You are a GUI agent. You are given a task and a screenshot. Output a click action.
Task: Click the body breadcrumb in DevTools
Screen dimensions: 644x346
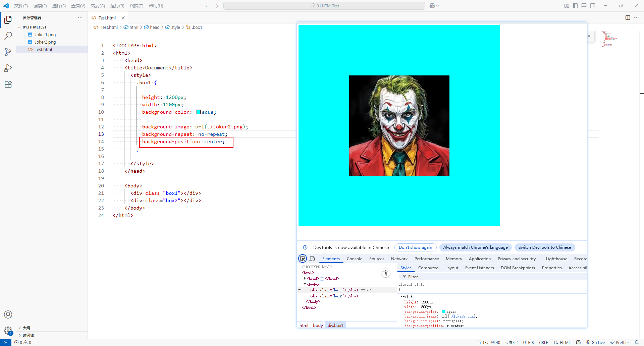318,325
